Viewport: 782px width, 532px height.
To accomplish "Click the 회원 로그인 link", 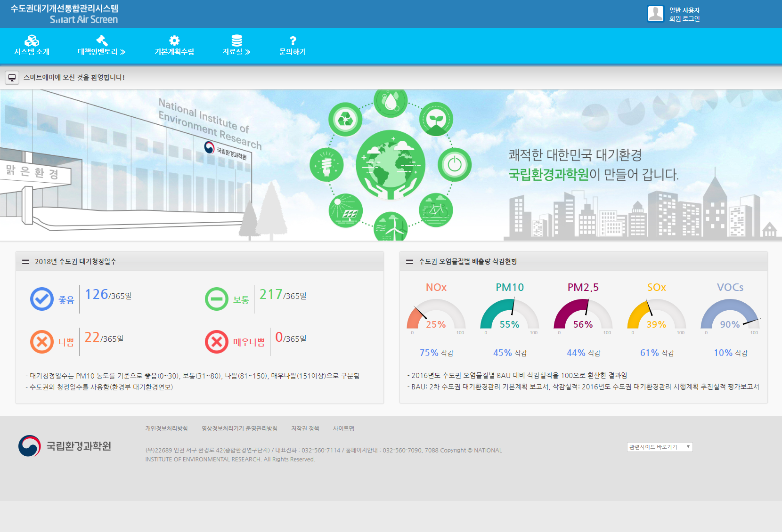I will [x=684, y=19].
